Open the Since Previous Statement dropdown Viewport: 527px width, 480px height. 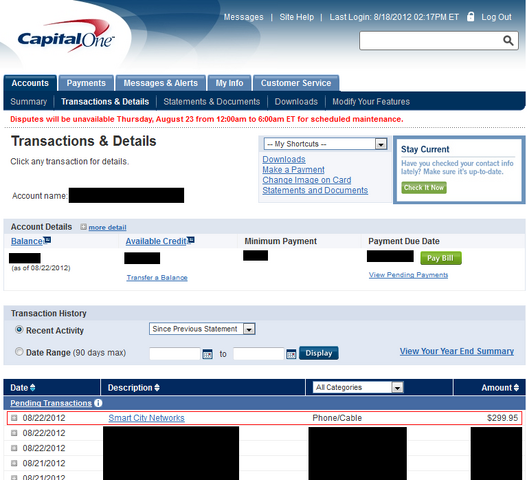click(202, 329)
